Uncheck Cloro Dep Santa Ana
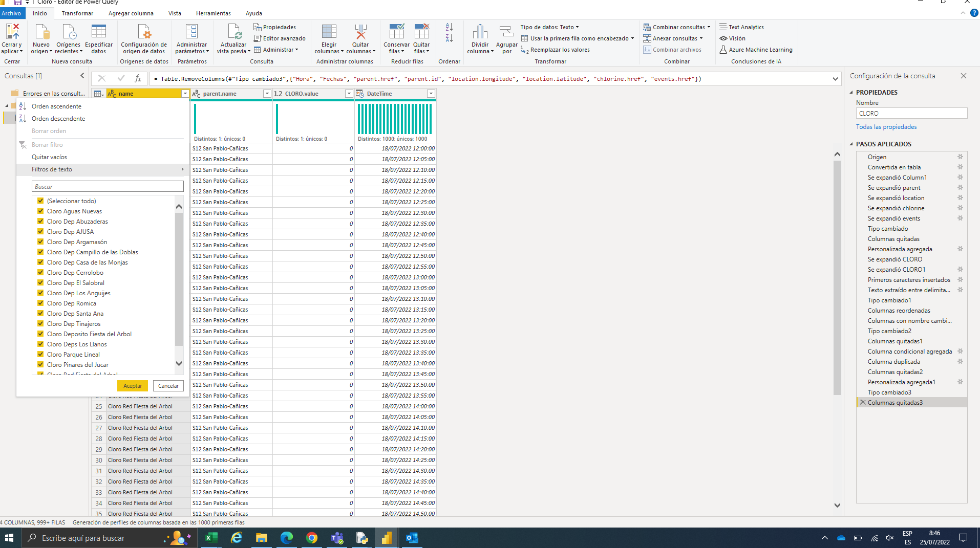Screen dimensions: 980x548 pyautogui.click(x=40, y=314)
